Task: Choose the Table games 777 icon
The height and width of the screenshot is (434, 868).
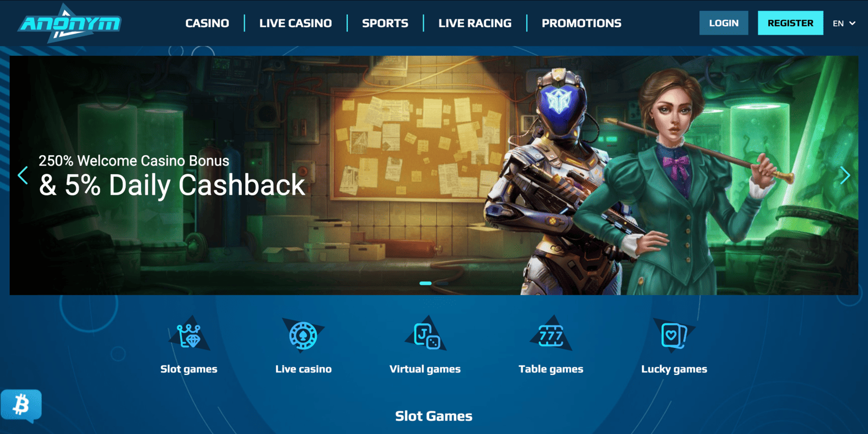Action: coord(551,335)
